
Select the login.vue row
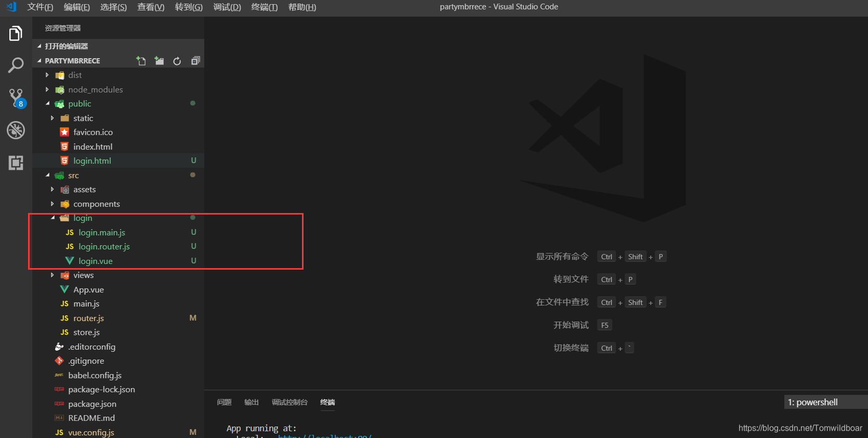click(x=119, y=261)
